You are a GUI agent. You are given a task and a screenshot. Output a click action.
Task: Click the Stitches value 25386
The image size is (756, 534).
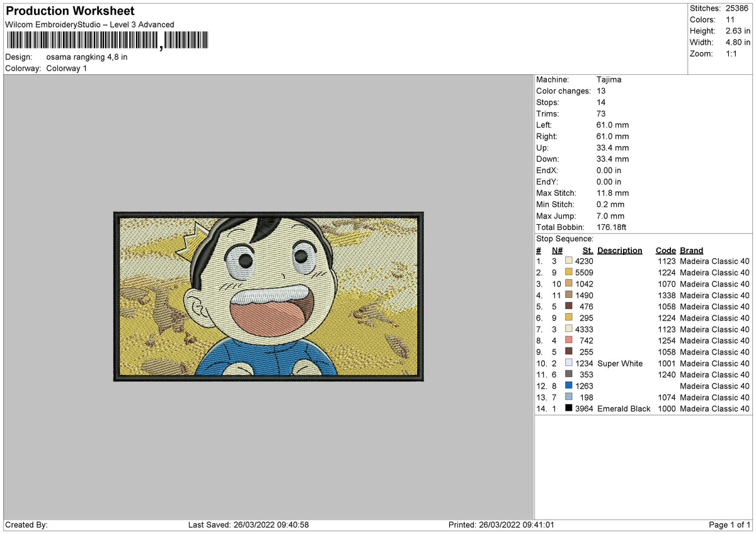738,8
